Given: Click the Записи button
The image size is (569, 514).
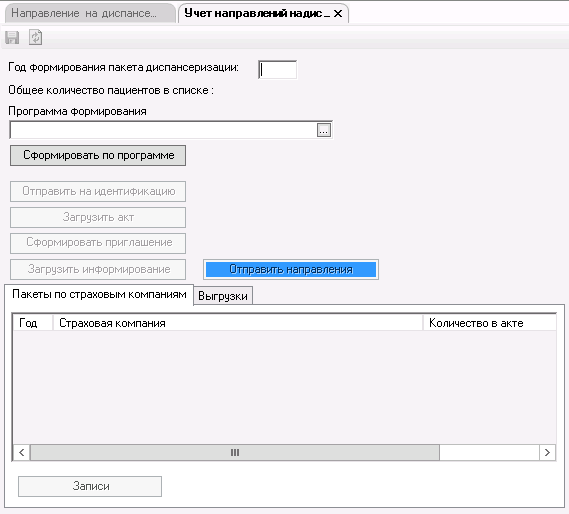Looking at the screenshot, I should (90, 486).
